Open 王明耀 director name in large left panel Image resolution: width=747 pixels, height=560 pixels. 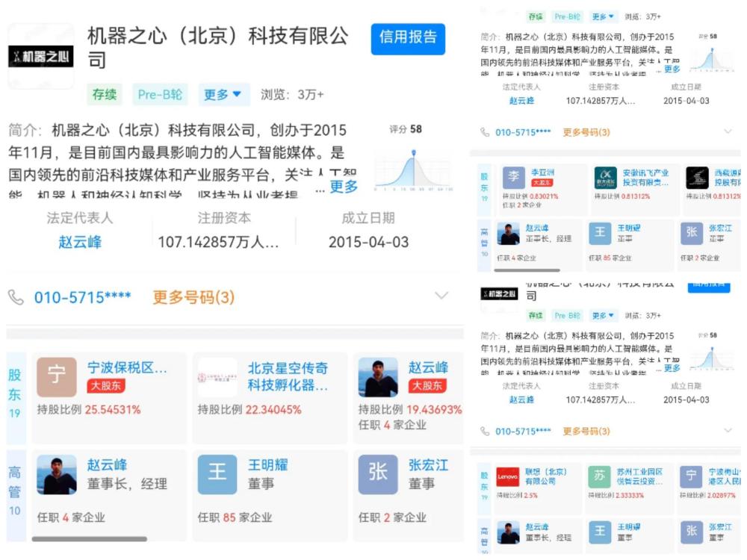pos(267,464)
